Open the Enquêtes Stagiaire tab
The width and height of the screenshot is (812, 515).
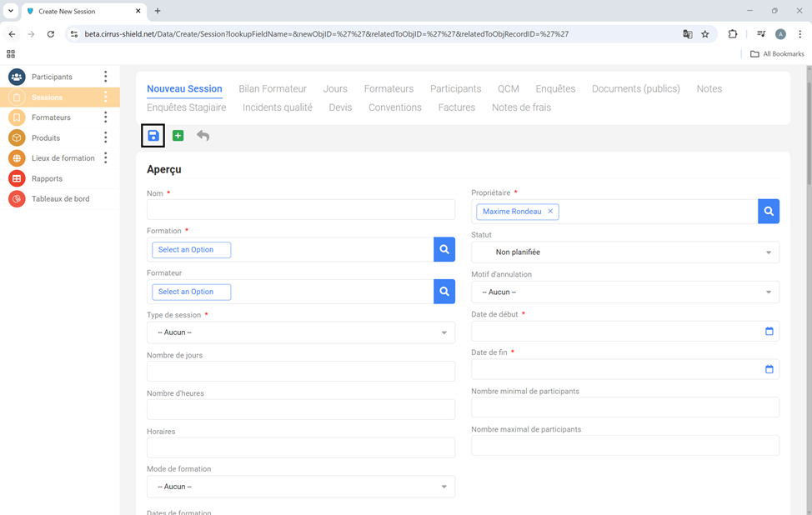point(186,107)
